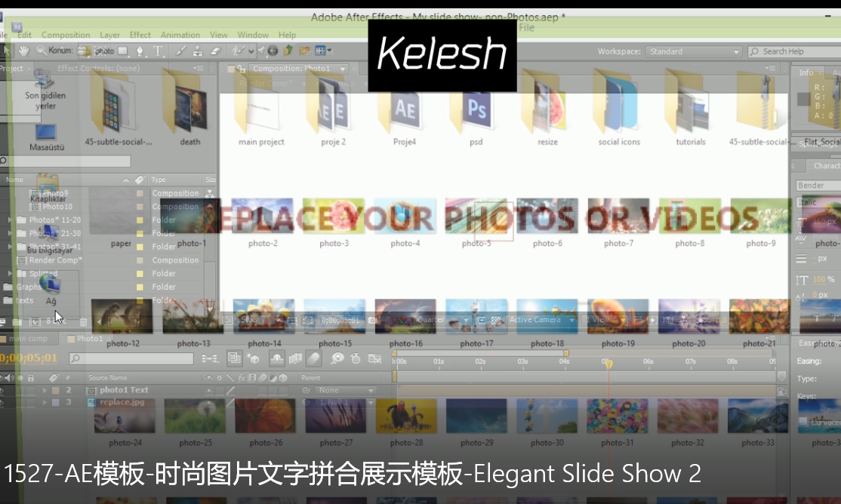The height and width of the screenshot is (504, 841).
Task: Toggle the lock for photo1 Text layer
Action: (31, 390)
